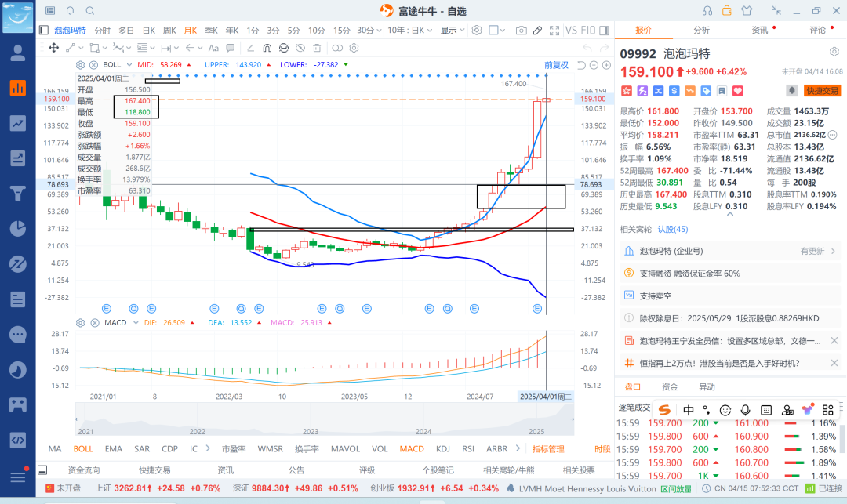Image resolution: width=847 pixels, height=504 pixels.
Task: Open the customer service headset icon
Action: [707, 11]
